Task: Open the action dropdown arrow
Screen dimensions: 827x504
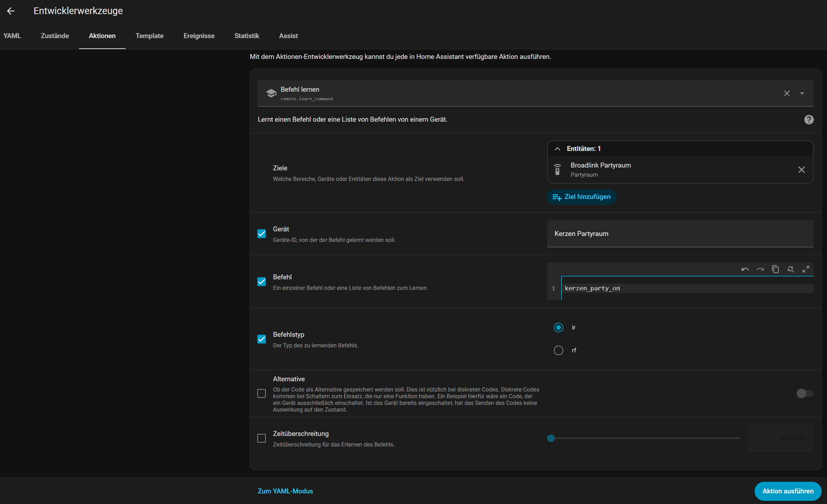Action: (802, 93)
